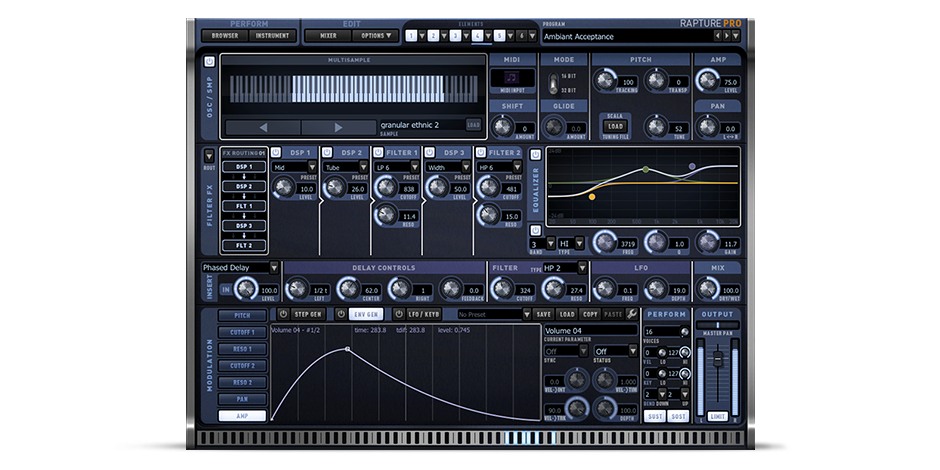Click the Glide Amount knob
The image size is (940, 470).
pos(554,126)
